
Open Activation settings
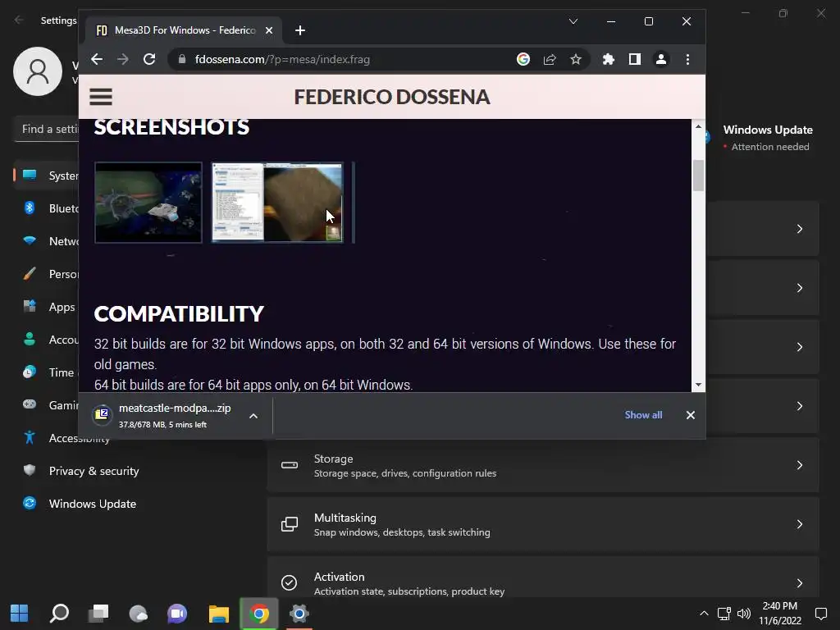tap(543, 578)
